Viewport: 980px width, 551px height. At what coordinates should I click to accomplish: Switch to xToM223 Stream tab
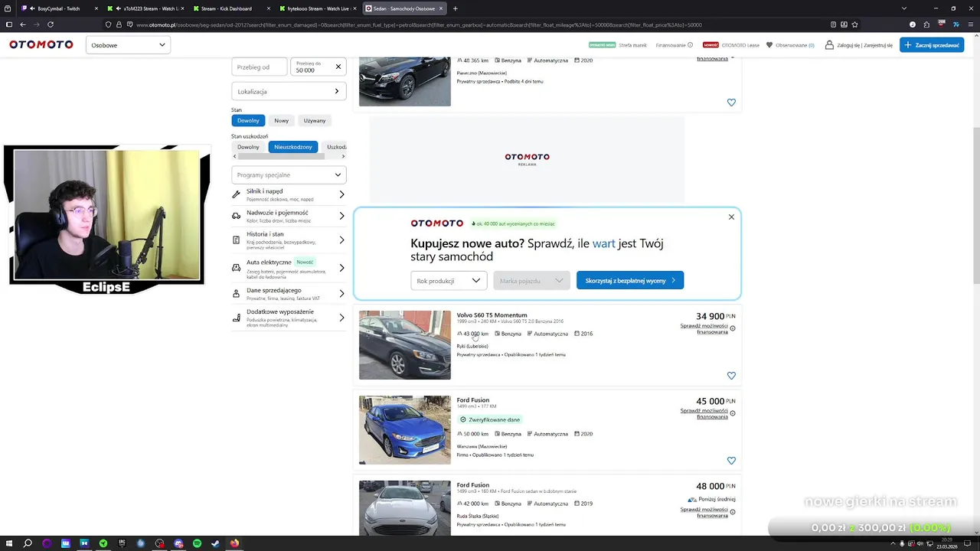pos(145,8)
